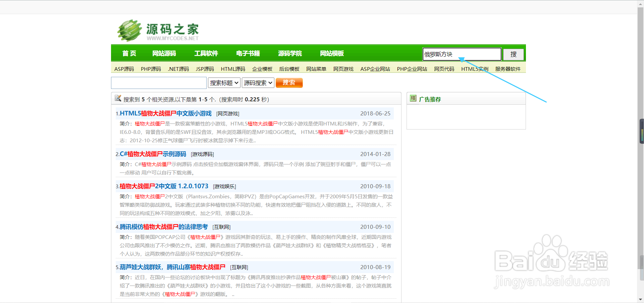
Task: Click the [游戏娱乐] tag of result 3
Action: pyautogui.click(x=224, y=187)
